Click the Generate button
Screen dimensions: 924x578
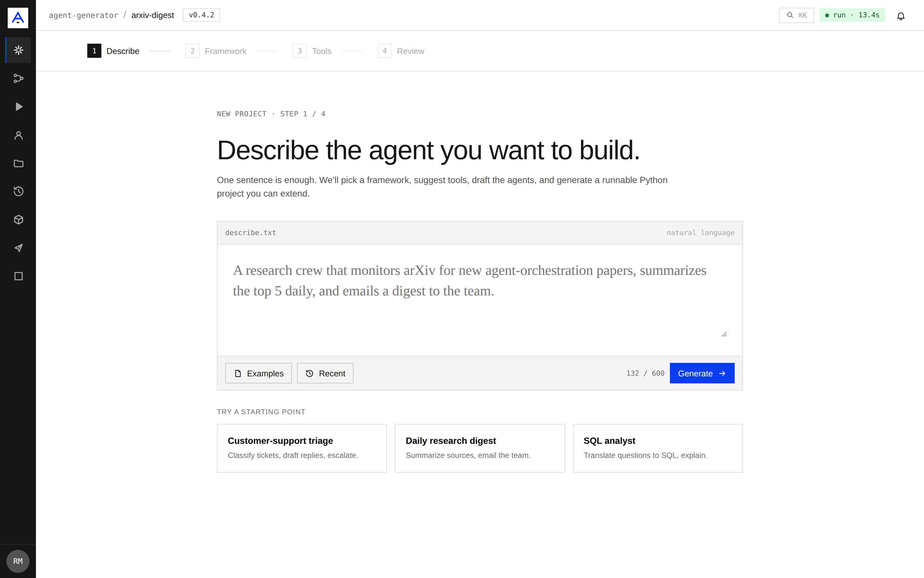702,373
